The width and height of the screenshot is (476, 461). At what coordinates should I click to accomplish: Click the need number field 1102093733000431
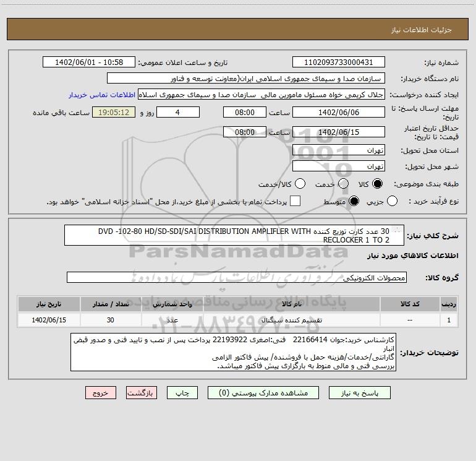click(x=339, y=62)
